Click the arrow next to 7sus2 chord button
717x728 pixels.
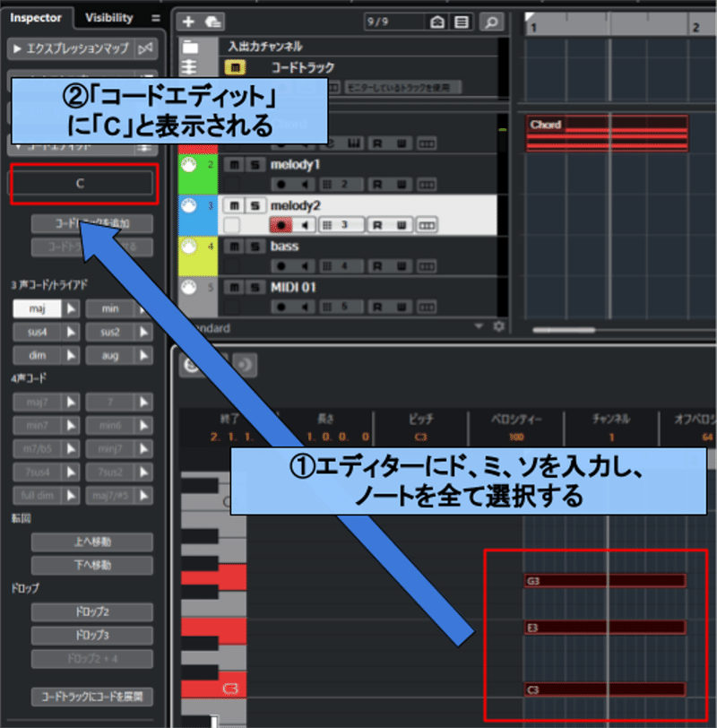tap(144, 472)
